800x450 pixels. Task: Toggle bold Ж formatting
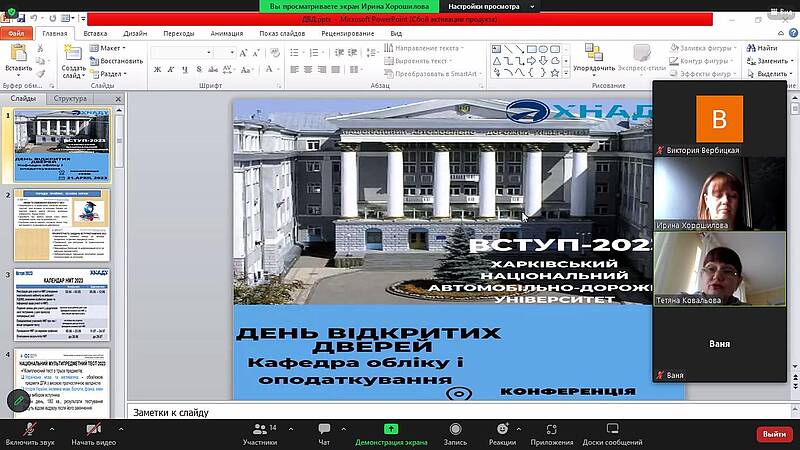(158, 69)
